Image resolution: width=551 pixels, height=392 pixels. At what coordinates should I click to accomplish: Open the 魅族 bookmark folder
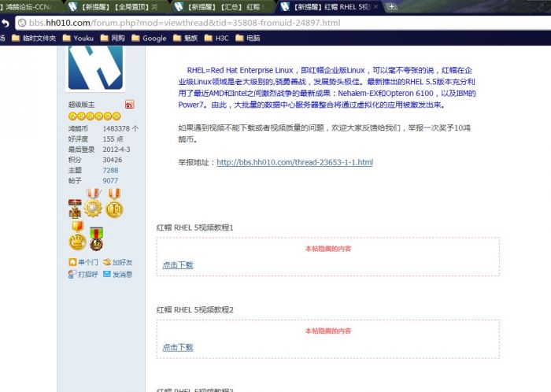pos(185,38)
